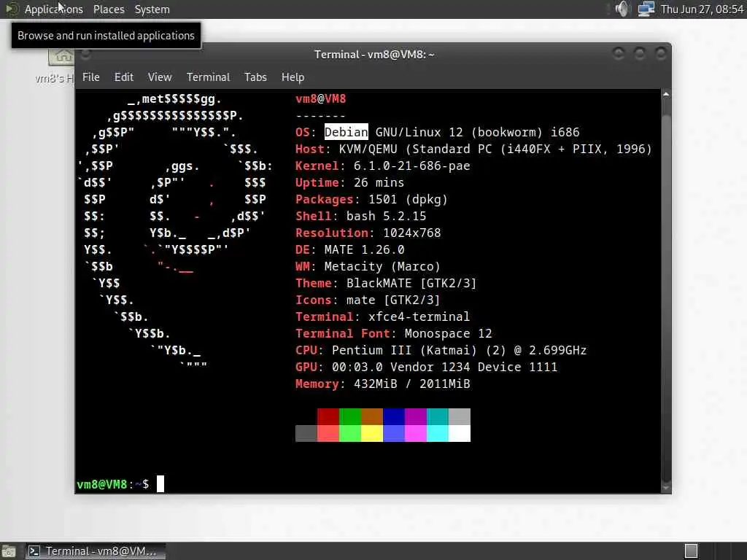The height and width of the screenshot is (560, 747).
Task: Click the highlighted word Debian
Action: [347, 132]
